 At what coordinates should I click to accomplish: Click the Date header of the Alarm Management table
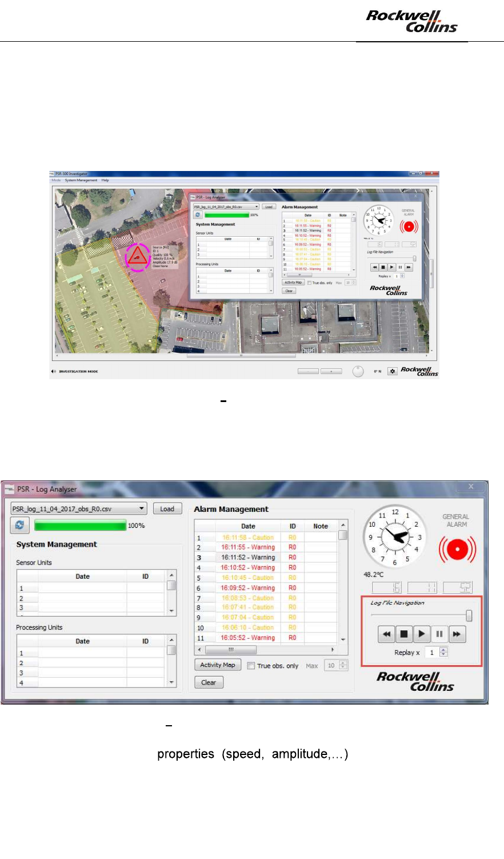pos(248,526)
